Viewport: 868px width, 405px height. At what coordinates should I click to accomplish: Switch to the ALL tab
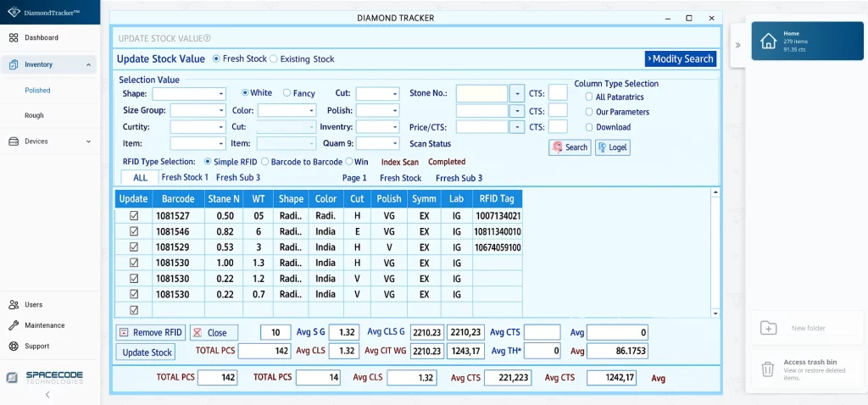(140, 178)
